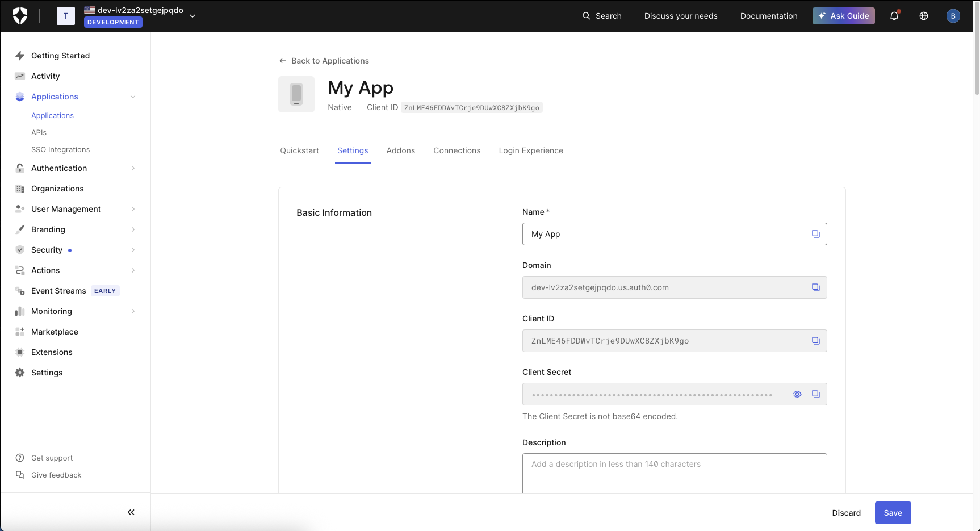980x531 pixels.
Task: Open the tenant switcher dropdown
Action: (192, 16)
